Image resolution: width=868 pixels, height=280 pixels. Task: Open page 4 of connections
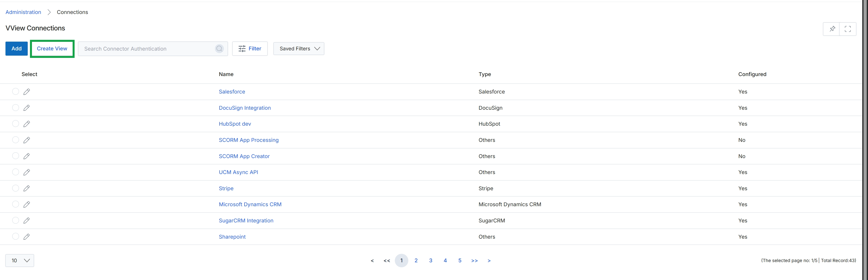point(445,261)
